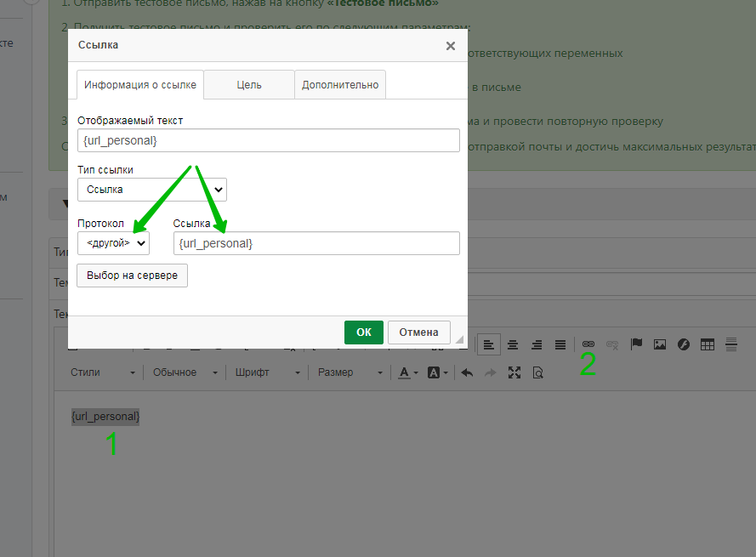Select the center alignment button
756x557 pixels.
[x=513, y=344]
